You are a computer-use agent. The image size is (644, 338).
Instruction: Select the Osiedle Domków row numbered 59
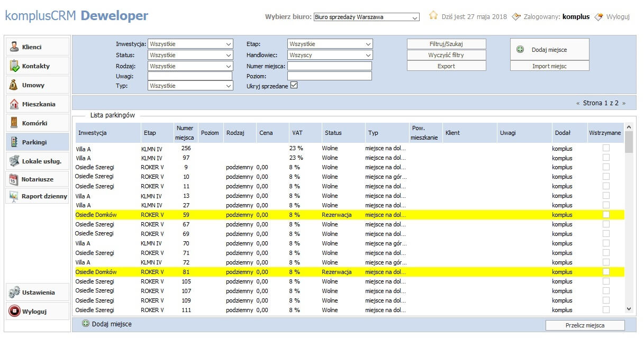(x=349, y=215)
